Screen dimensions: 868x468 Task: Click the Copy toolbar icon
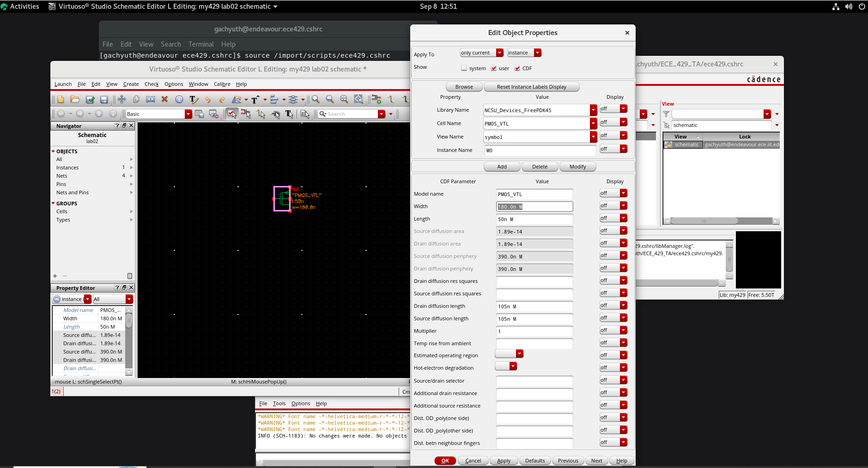pyautogui.click(x=136, y=99)
